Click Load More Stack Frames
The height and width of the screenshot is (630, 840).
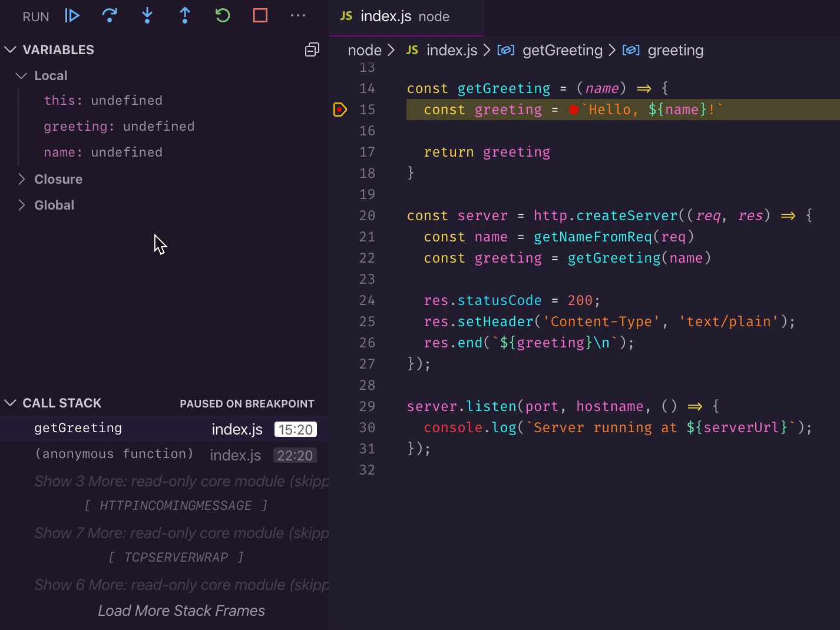181,611
